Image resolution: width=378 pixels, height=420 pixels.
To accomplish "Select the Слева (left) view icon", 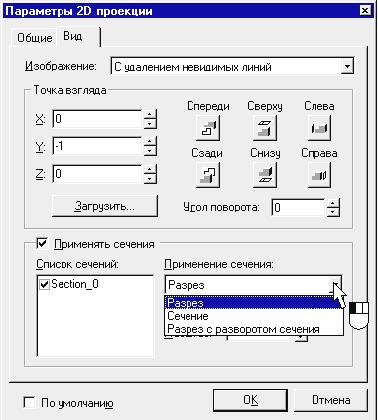I will [319, 128].
